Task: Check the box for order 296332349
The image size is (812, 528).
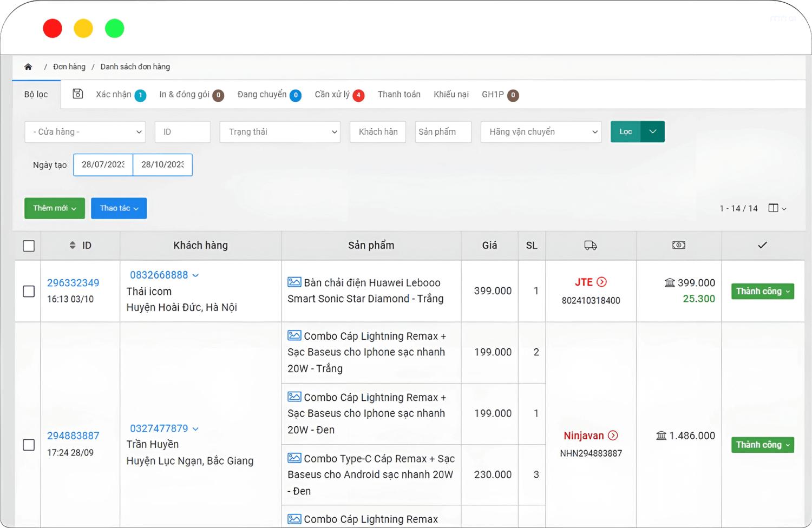Action: coord(29,291)
